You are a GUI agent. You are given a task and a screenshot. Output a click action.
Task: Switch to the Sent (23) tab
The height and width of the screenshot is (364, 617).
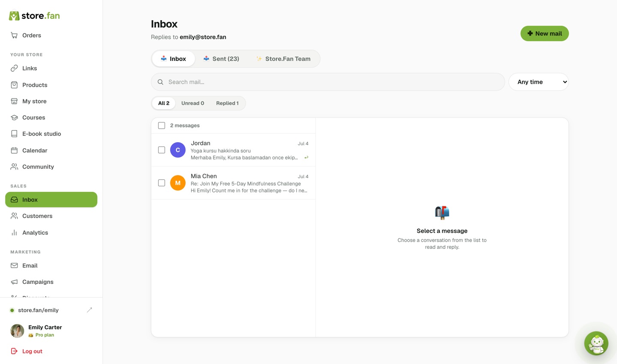(x=221, y=59)
